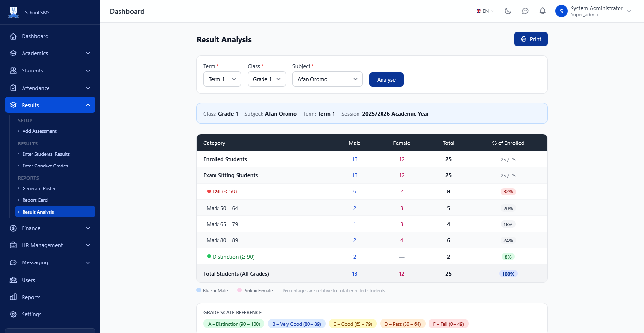Screen dimensions: 644x333
Task: Click the F – Fail (0 – 49) chip
Action: click(449, 324)
